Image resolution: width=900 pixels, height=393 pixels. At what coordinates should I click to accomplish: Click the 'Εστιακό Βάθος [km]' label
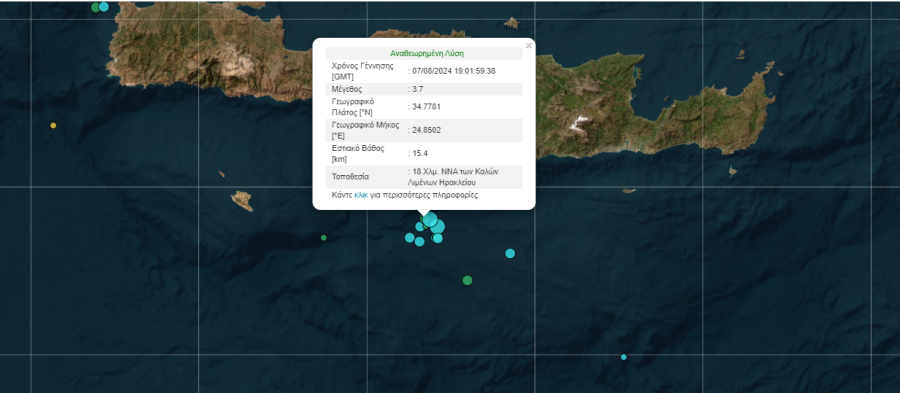358,153
